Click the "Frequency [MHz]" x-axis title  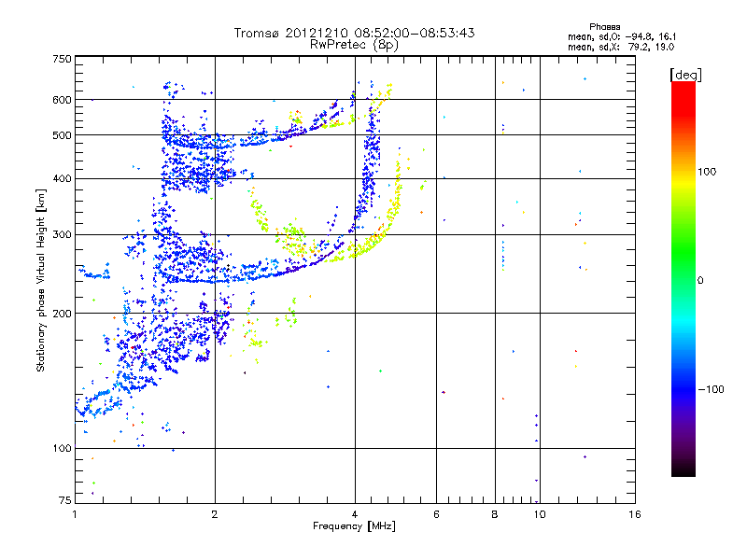[354, 526]
